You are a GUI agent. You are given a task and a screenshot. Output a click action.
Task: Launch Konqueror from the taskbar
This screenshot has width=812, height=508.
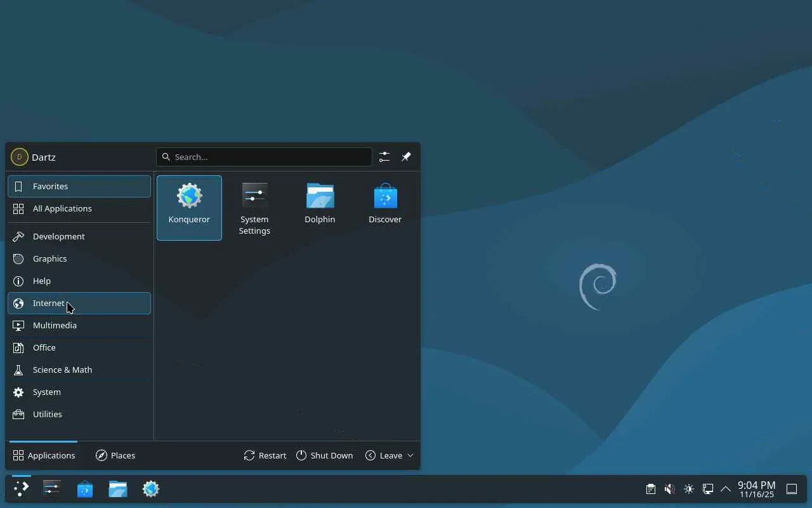[x=151, y=488]
